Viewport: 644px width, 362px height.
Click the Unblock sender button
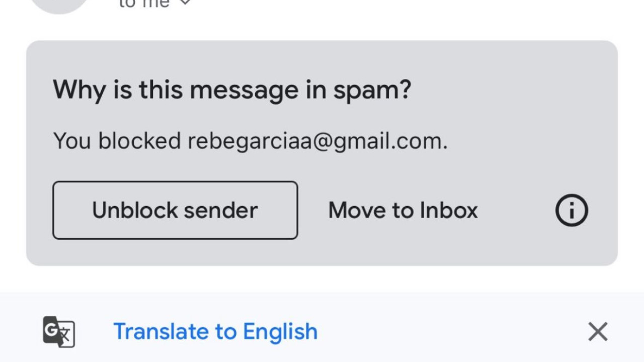(175, 210)
